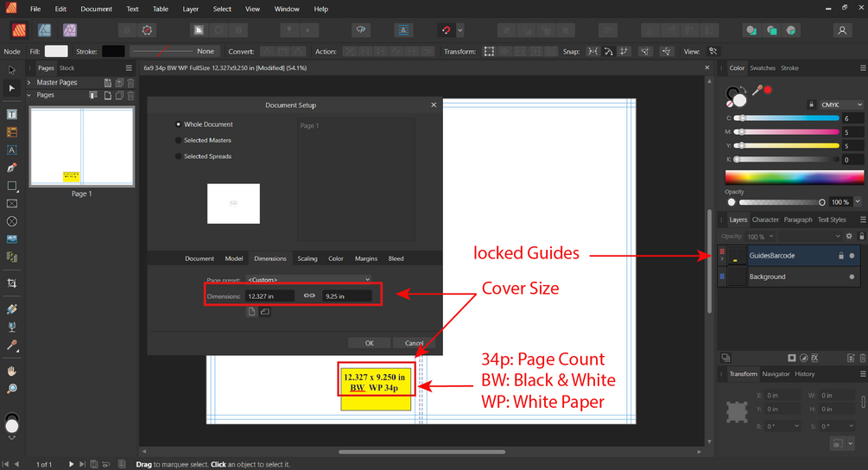Switch to the Scaling tab in dialog
The height and width of the screenshot is (470, 868).
pyautogui.click(x=307, y=258)
